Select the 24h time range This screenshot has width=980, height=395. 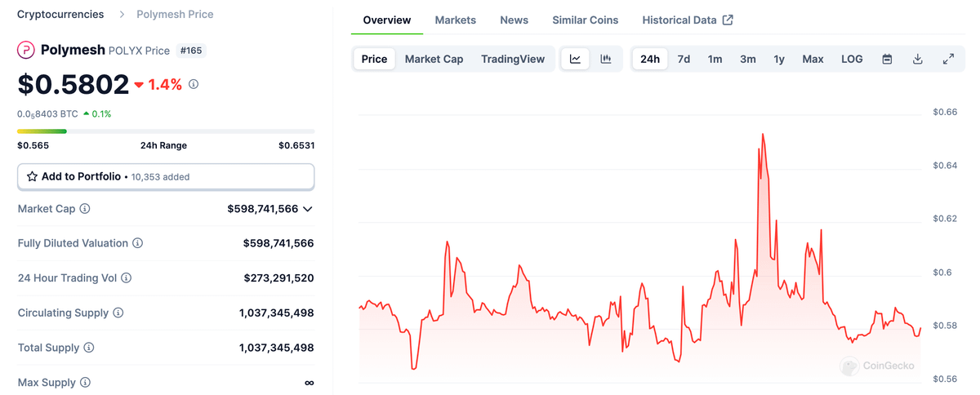tap(650, 59)
